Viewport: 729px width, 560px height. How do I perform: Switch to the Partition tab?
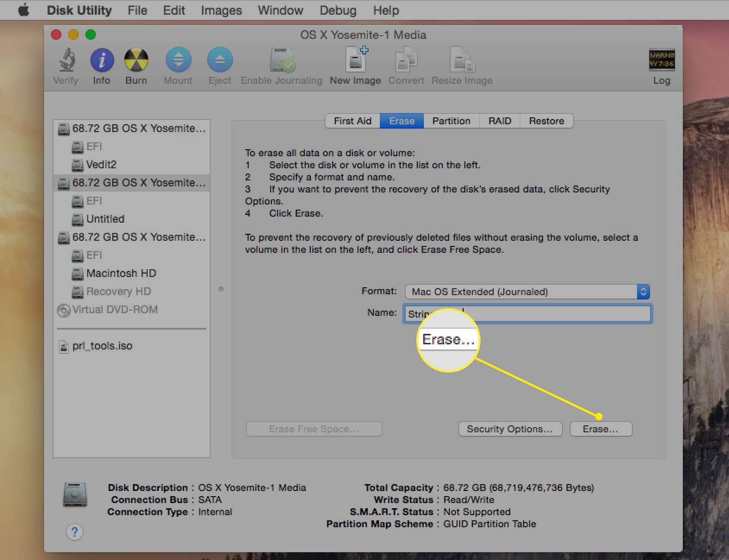451,121
